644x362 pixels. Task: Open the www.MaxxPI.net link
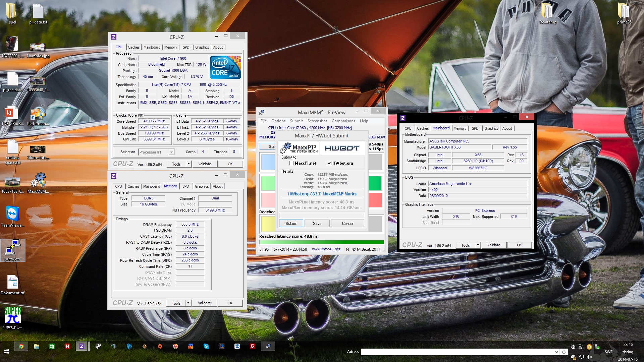point(326,249)
